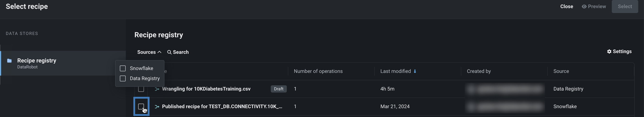Screen dimensions: 644x117
Task: Tick the Wrangling for 10KDiabetesTraining.csv checkbox
Action: [x=141, y=89]
